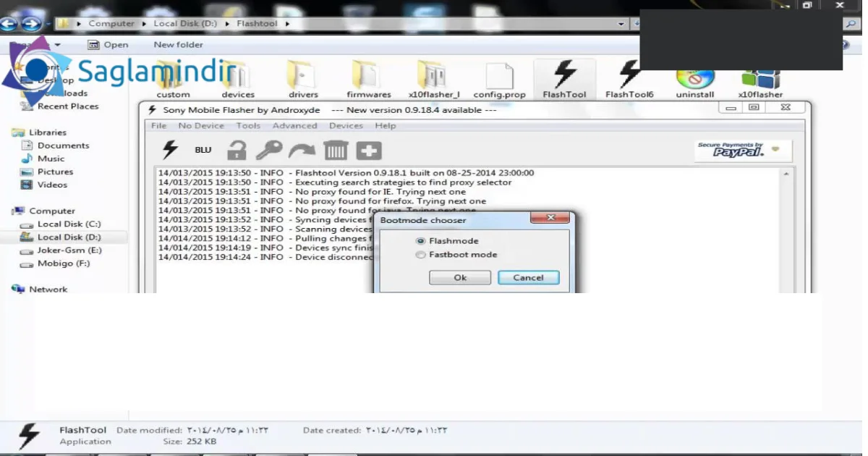
Task: Close the Bootmode chooser dialog
Action: point(550,218)
